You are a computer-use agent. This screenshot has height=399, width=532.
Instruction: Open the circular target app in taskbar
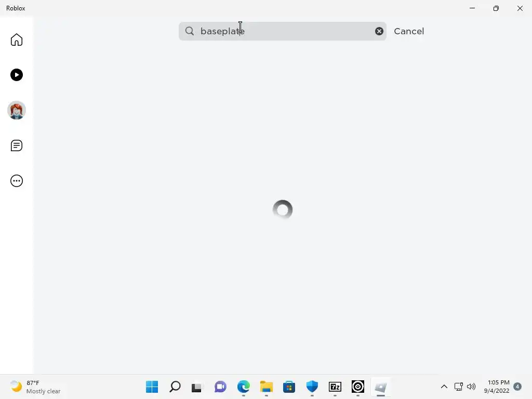click(358, 387)
